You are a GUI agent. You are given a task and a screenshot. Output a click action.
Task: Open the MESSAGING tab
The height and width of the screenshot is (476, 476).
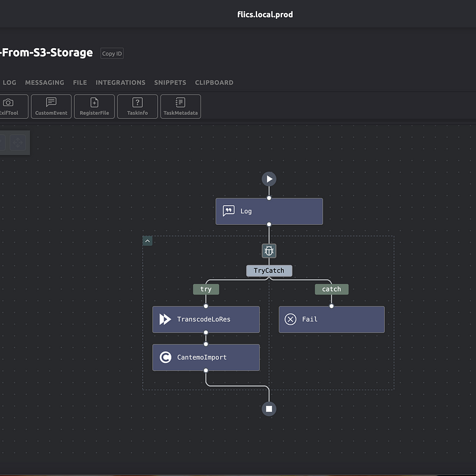[x=45, y=83]
